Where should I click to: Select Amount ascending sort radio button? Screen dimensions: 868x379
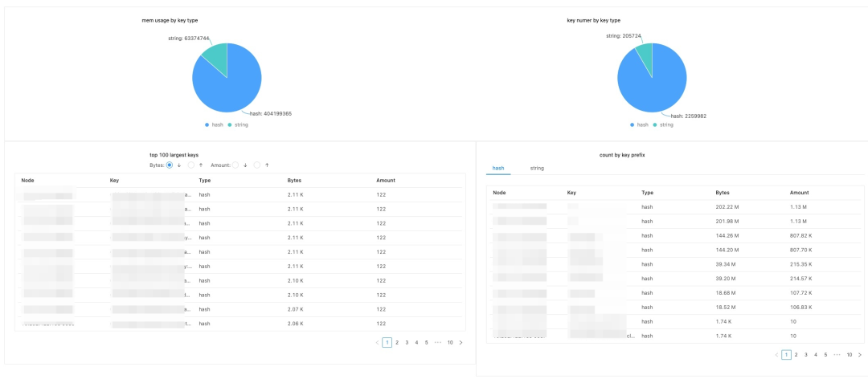257,165
